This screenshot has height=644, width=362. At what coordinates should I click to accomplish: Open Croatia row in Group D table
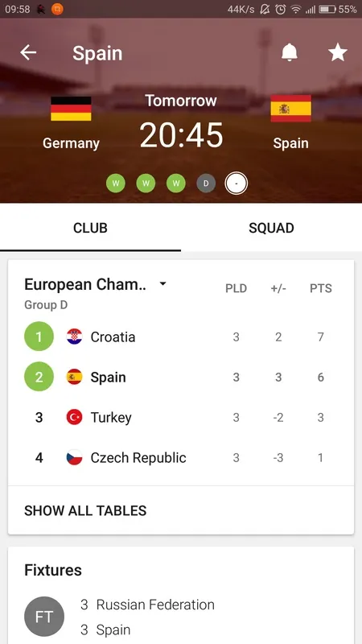(x=181, y=336)
